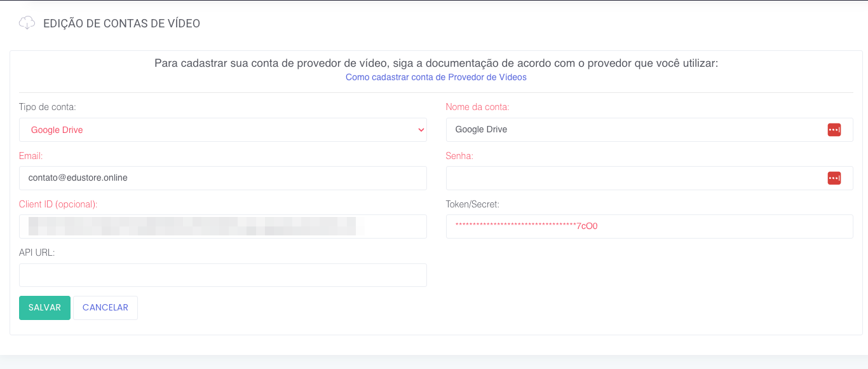Click the Cancelar button
The width and height of the screenshot is (868, 369).
tap(105, 308)
